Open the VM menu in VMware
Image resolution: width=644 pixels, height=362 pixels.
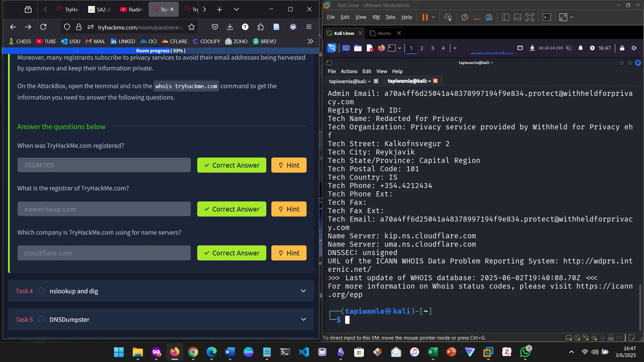pyautogui.click(x=376, y=17)
